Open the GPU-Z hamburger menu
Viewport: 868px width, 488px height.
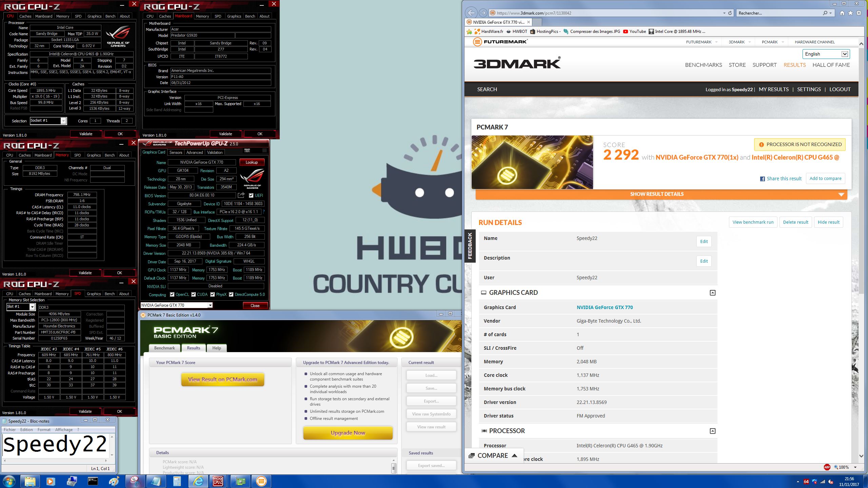264,150
